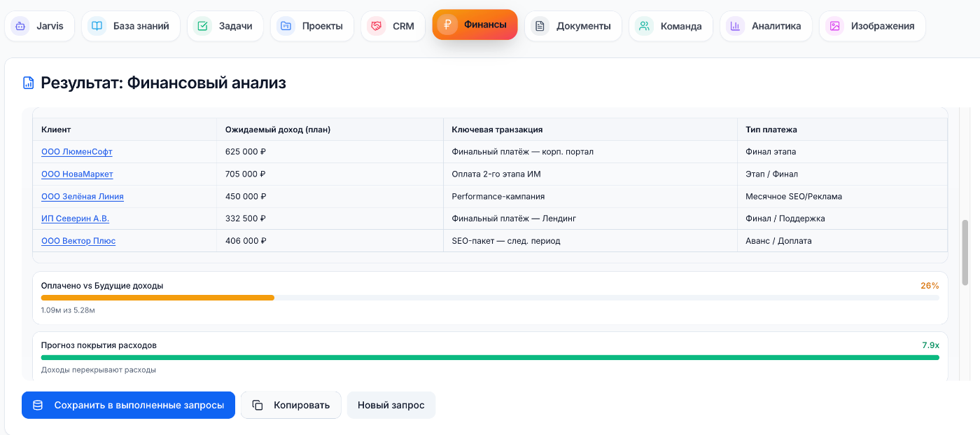The width and height of the screenshot is (980, 435).
Task: Click the document icon for Документы
Action: 540,26
